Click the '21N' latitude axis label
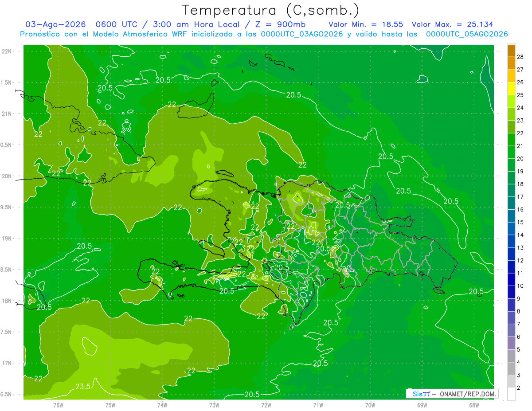This screenshot has height=411, width=532. click(7, 114)
